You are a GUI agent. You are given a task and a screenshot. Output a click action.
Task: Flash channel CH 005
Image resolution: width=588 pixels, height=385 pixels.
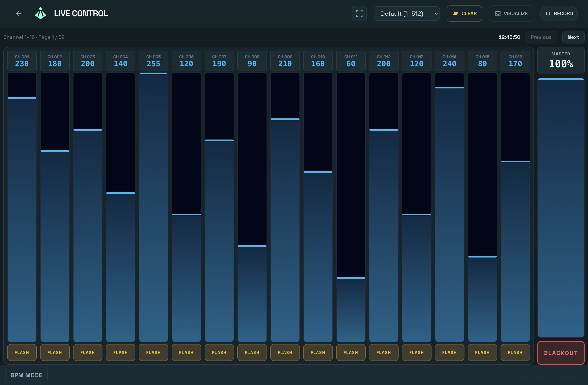point(153,352)
